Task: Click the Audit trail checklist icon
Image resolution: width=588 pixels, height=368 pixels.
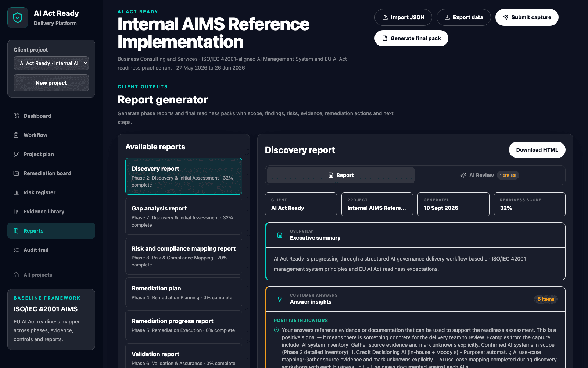Action: (x=16, y=250)
